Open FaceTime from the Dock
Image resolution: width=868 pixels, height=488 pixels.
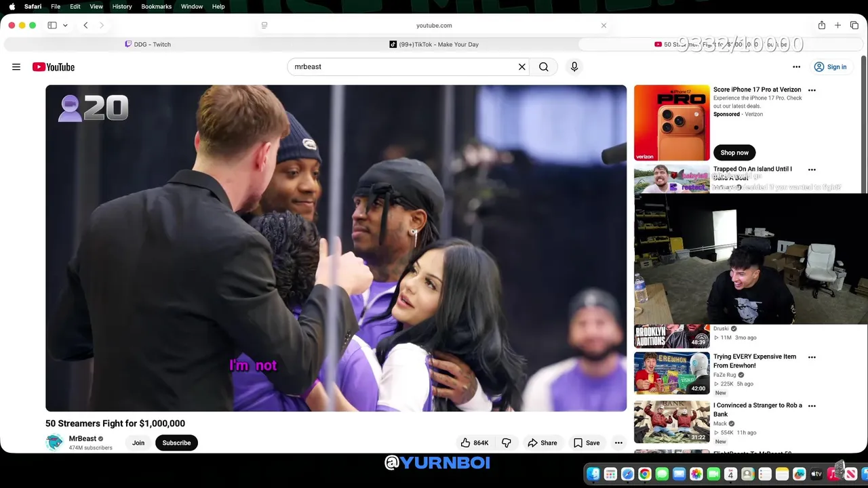713,474
